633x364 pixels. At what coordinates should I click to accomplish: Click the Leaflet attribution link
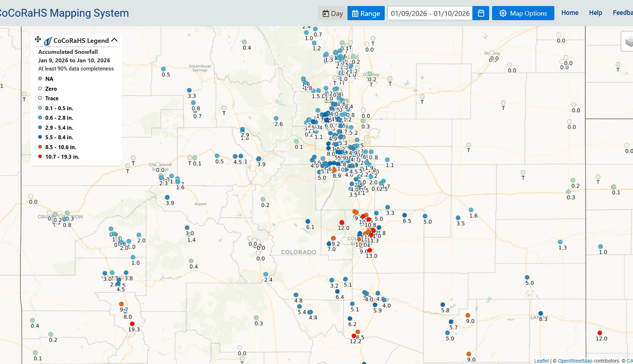(x=541, y=361)
